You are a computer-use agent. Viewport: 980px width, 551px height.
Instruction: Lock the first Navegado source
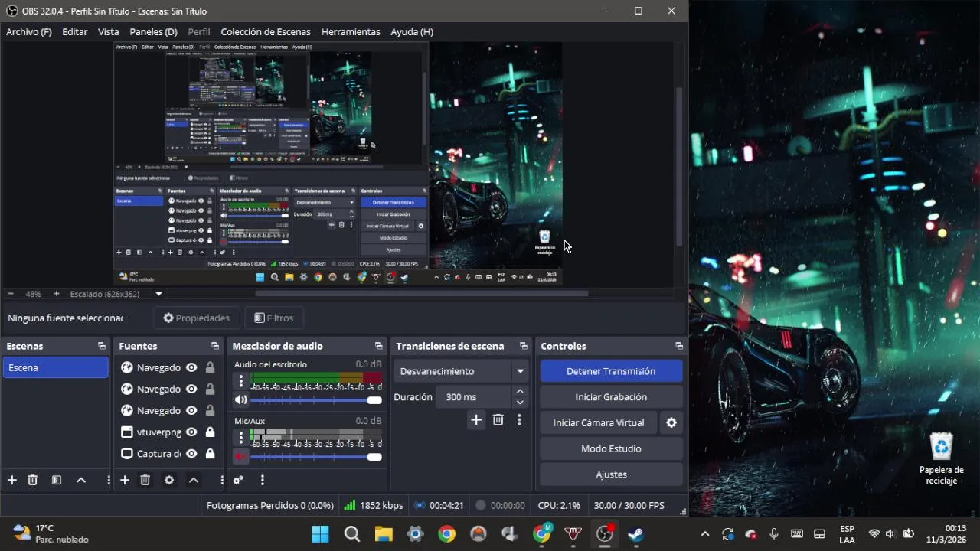210,367
